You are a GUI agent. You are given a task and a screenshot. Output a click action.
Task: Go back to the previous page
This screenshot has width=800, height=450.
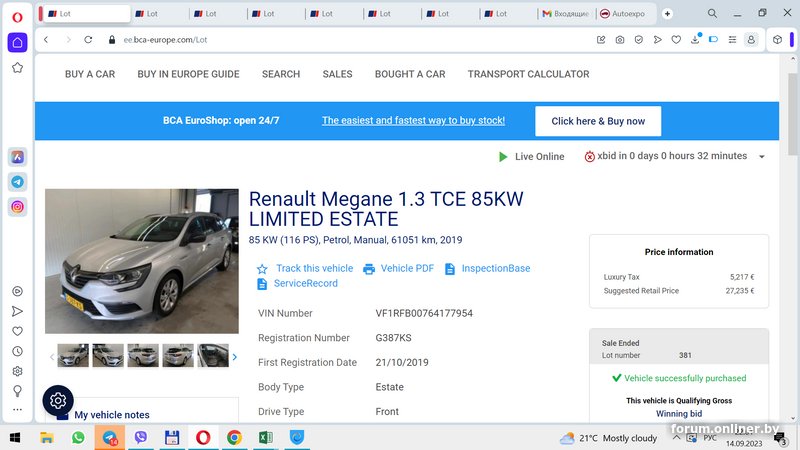(x=46, y=40)
